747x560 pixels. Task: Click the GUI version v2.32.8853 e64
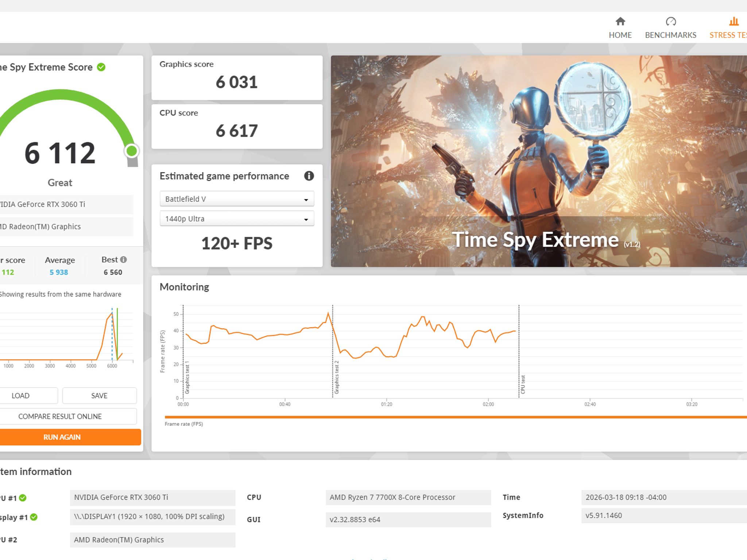click(x=408, y=520)
